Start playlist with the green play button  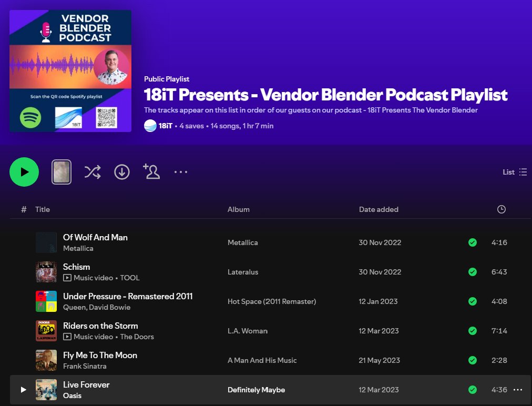[x=24, y=172]
